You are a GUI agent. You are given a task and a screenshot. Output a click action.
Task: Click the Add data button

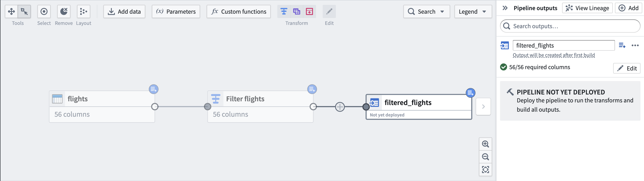tap(124, 11)
